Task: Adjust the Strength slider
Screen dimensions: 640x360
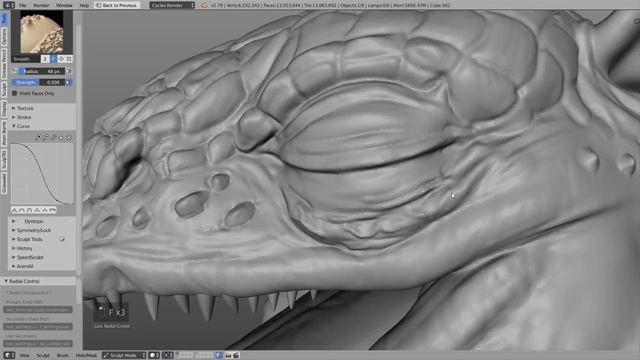Action: point(38,82)
